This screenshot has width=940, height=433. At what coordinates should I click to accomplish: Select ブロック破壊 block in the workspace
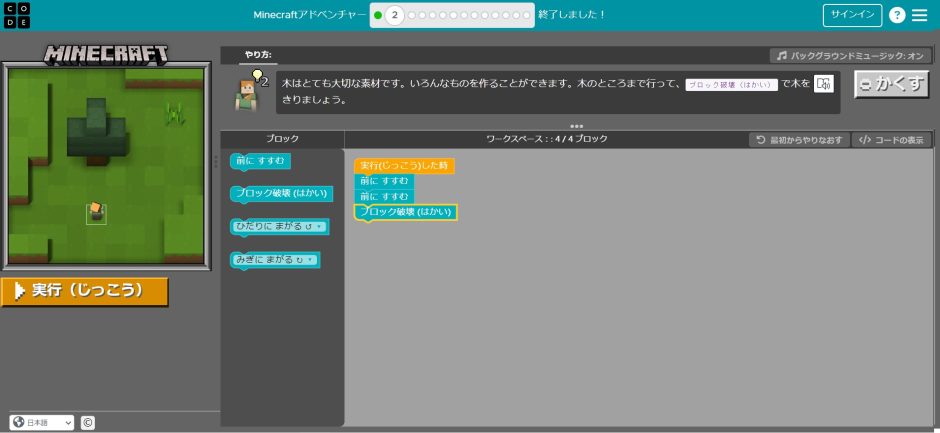(x=406, y=212)
